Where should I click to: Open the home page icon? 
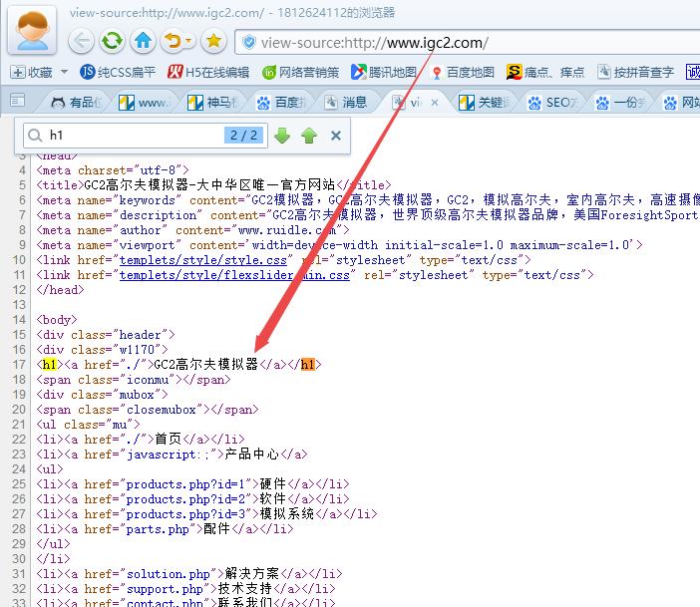(143, 41)
